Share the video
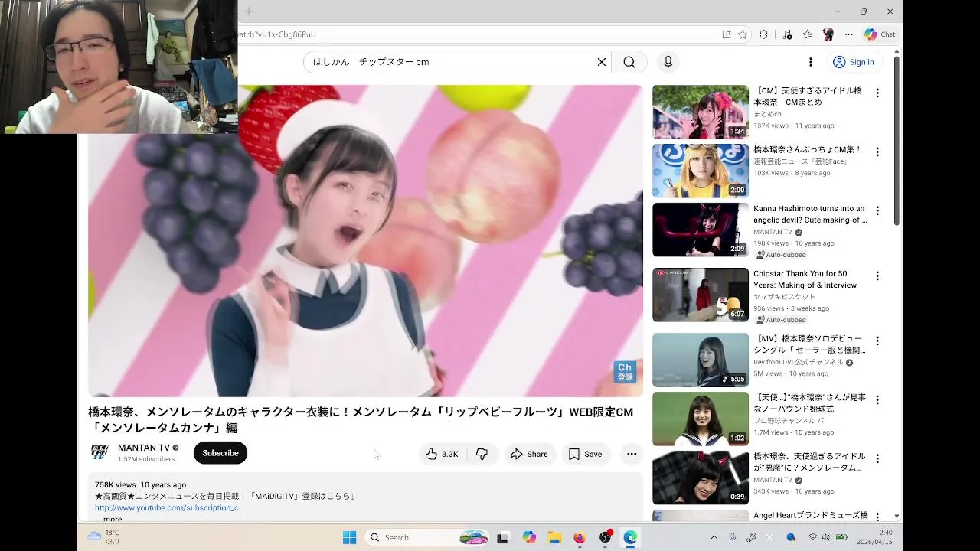This screenshot has height=551, width=980. pyautogui.click(x=529, y=454)
